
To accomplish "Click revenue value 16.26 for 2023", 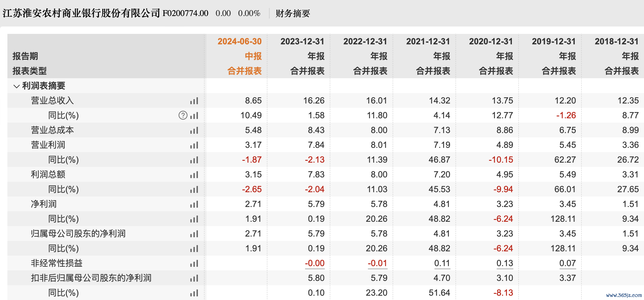I will 314,101.
